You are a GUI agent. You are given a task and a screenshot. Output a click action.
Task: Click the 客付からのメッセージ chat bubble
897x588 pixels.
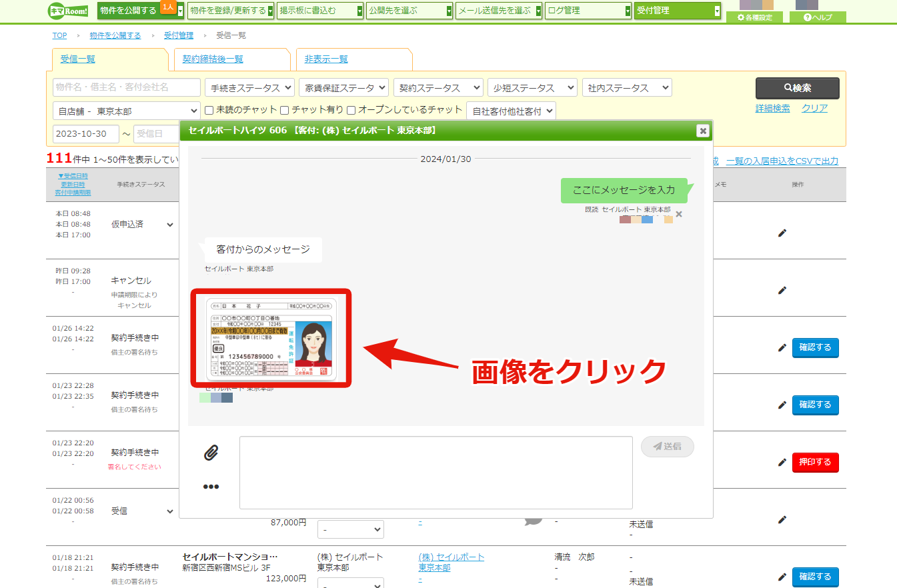263,249
